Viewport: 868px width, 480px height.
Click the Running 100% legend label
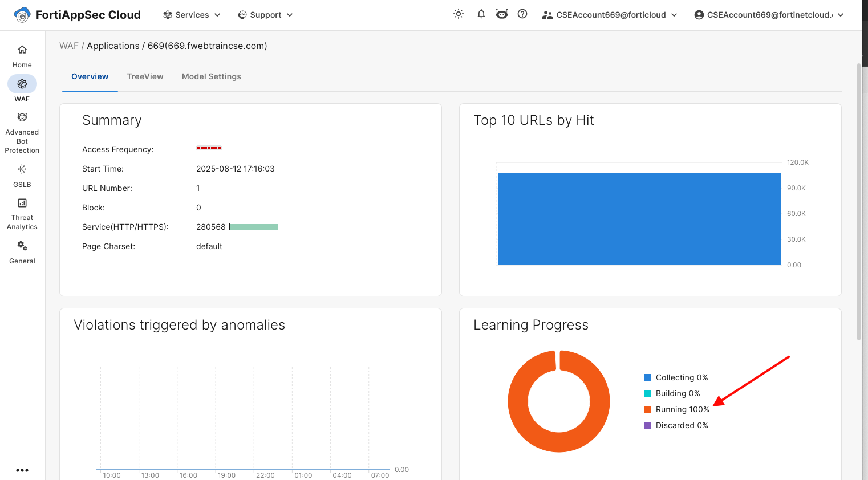[683, 409]
